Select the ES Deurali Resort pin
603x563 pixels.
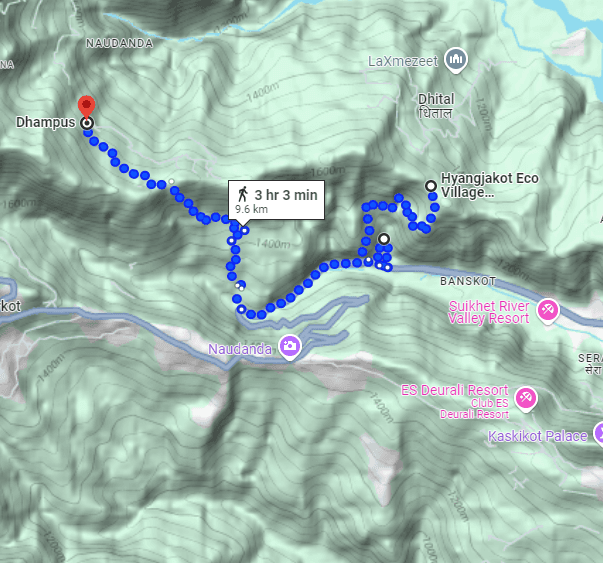pos(526,398)
